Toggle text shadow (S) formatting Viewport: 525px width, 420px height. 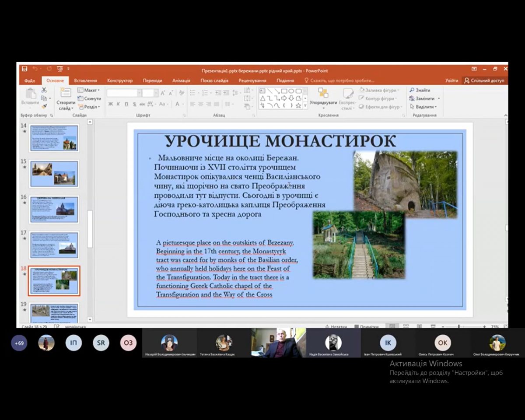pyautogui.click(x=134, y=104)
